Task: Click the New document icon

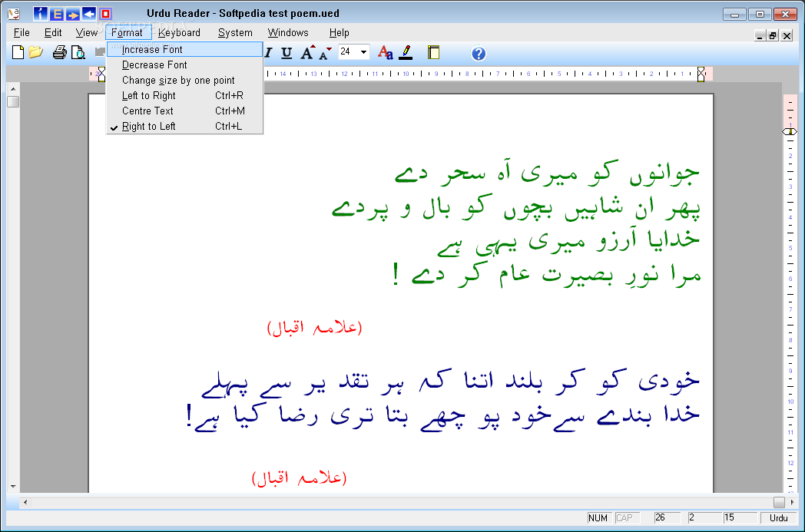Action: pos(18,52)
